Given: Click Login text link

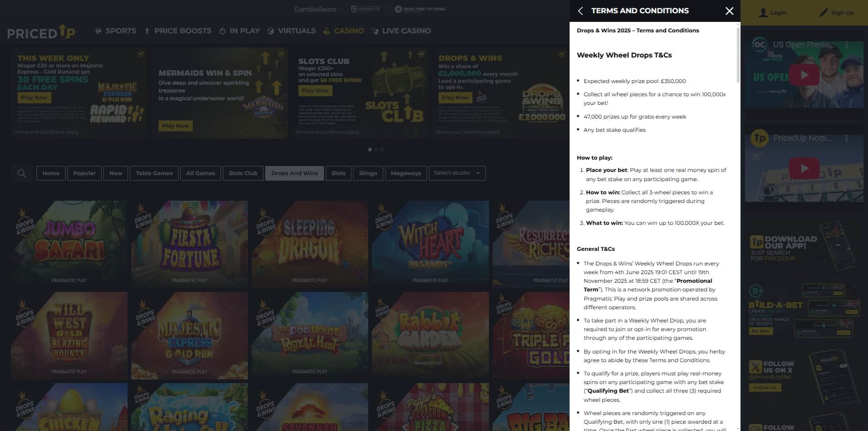Looking at the screenshot, I should (x=778, y=13).
